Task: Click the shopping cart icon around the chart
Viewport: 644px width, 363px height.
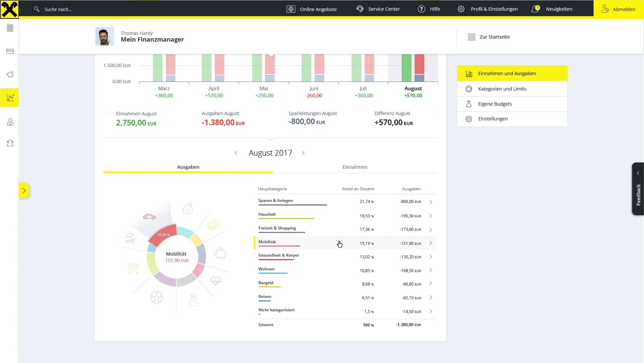Action: click(x=133, y=267)
